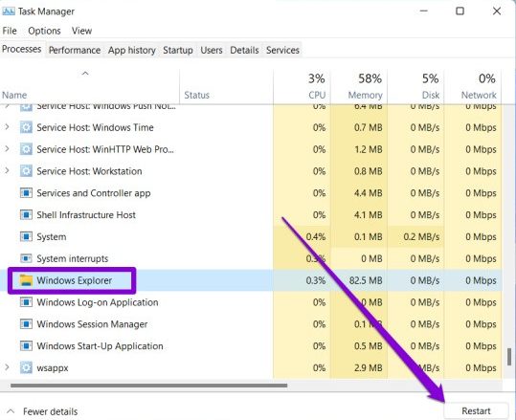
Task: Click the Windows Start-Up Application icon
Action: pos(26,345)
